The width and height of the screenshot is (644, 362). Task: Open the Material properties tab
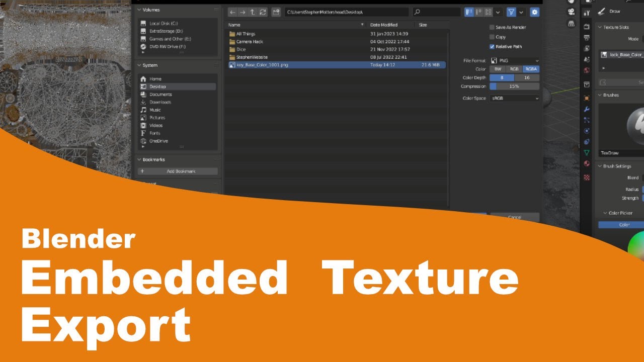click(587, 163)
